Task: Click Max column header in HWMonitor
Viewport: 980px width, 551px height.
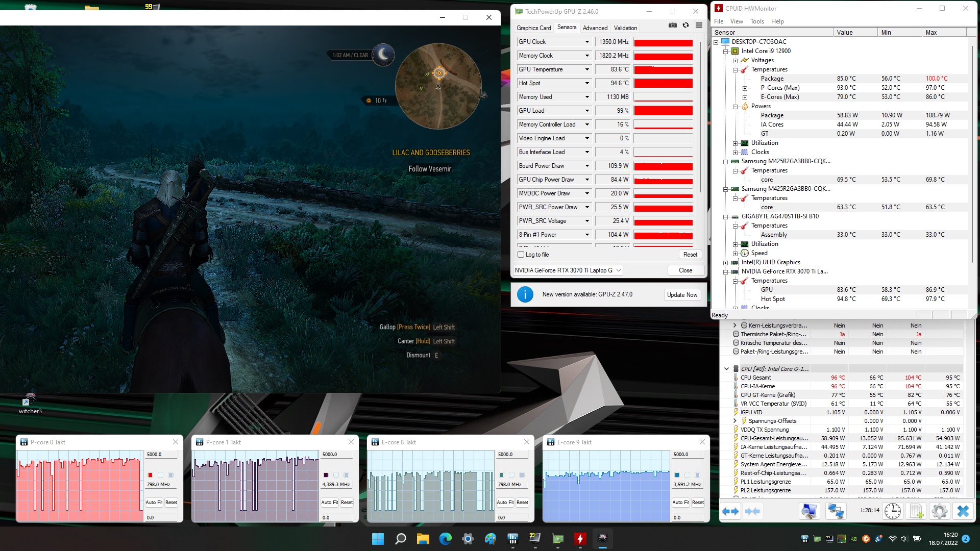Action: (944, 32)
